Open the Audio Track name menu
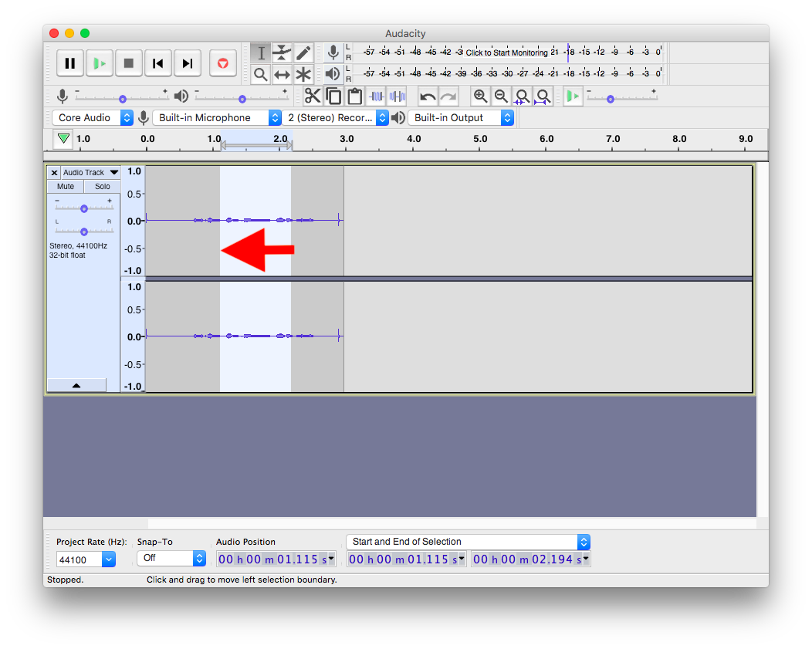Screen dimensions: 812x649 pyautogui.click(x=91, y=172)
